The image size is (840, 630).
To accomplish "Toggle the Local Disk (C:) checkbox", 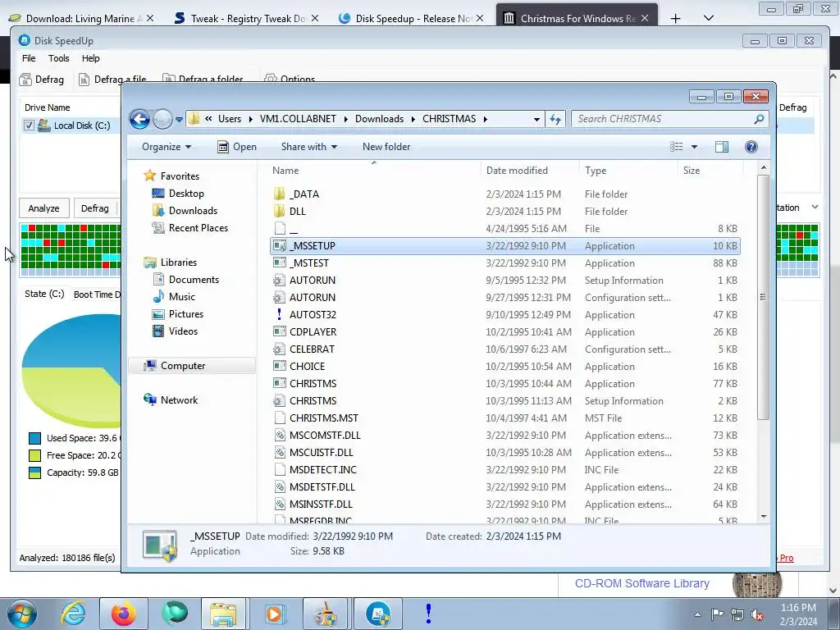I will pos(29,126).
